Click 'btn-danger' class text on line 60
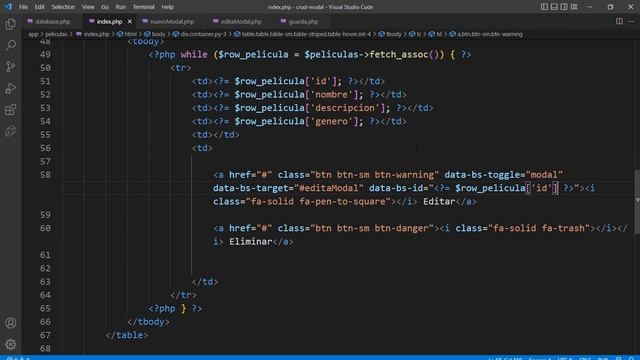640x360 pixels. point(402,228)
